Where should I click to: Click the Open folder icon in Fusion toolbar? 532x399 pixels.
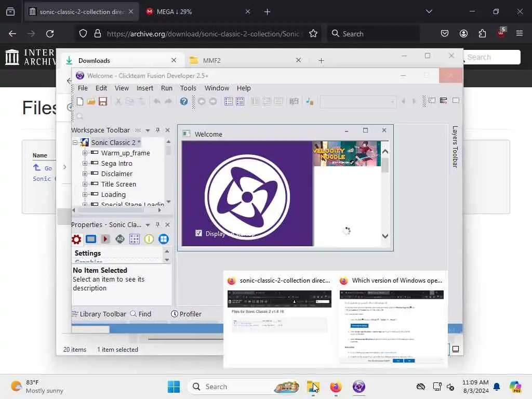91,101
